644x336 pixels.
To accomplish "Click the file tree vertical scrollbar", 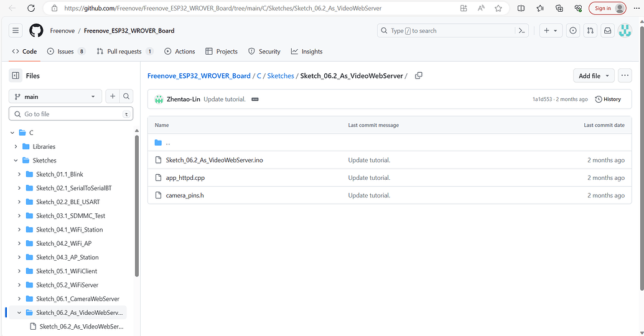I will pyautogui.click(x=137, y=205).
